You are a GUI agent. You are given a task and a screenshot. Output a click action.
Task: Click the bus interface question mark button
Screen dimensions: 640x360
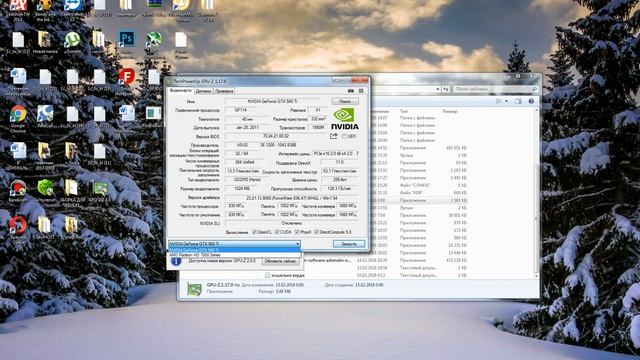357,154
